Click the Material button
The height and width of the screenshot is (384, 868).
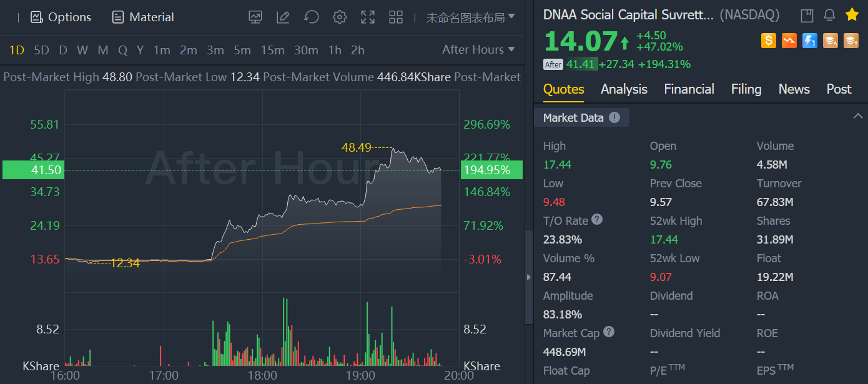click(143, 17)
